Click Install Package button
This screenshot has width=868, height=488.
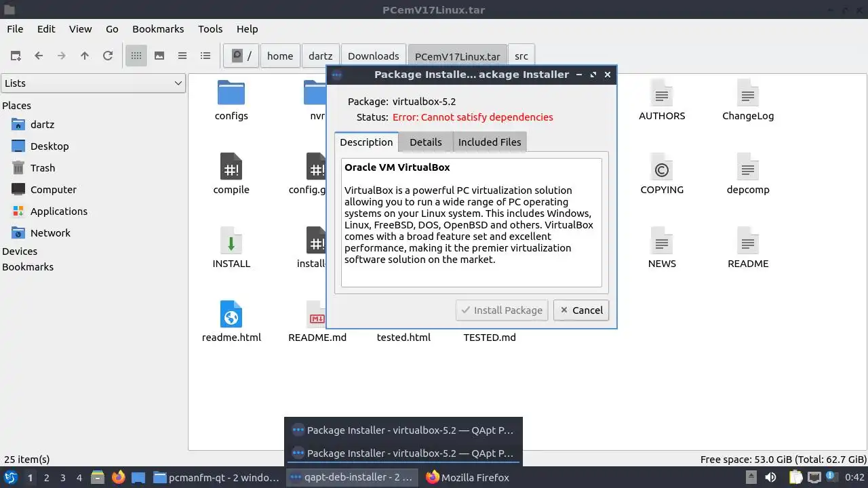[502, 310]
